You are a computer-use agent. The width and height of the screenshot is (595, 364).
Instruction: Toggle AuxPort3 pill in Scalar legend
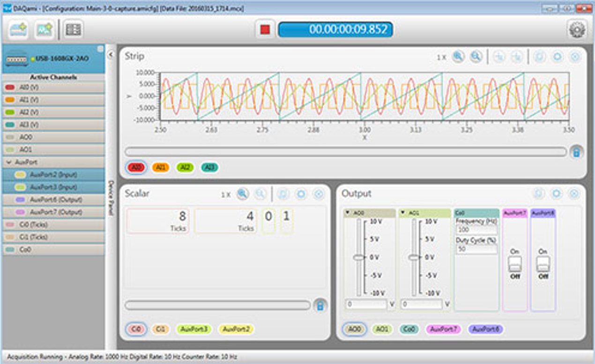coord(194,329)
